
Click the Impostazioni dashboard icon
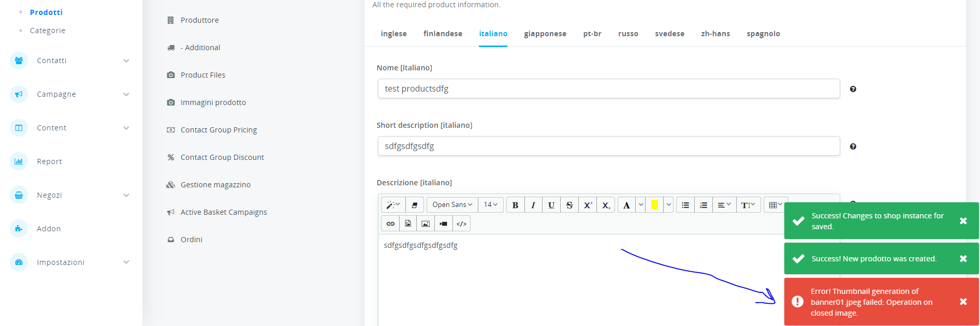19,262
